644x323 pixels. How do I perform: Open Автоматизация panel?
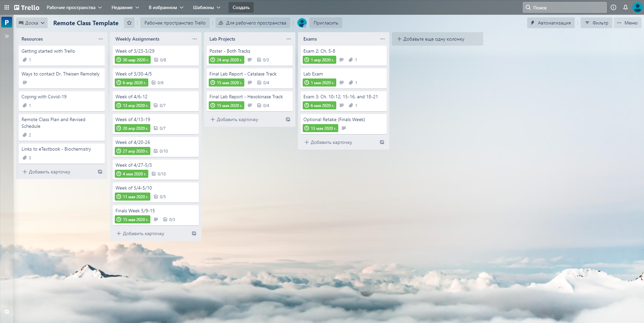(551, 23)
